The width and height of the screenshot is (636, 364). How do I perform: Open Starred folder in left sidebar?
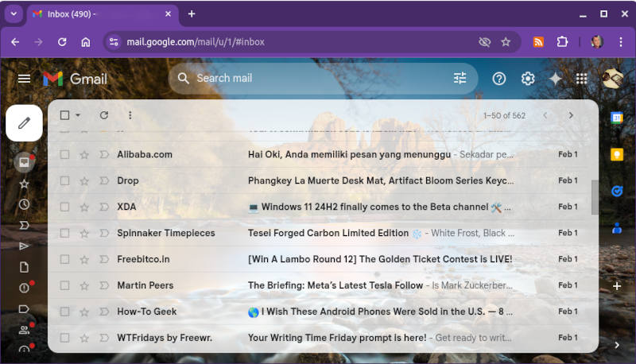click(x=25, y=184)
